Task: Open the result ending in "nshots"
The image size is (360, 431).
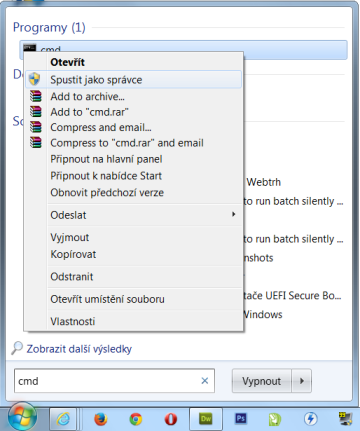Action: 258,258
